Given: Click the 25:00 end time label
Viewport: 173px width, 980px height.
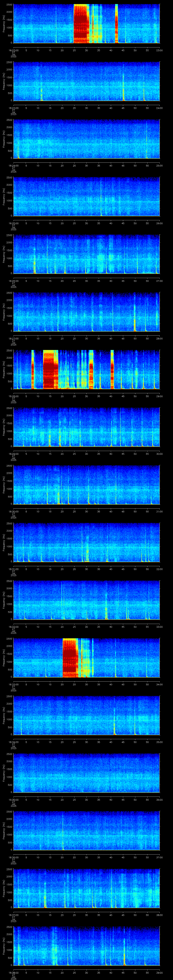Looking at the screenshot, I should (160, 166).
